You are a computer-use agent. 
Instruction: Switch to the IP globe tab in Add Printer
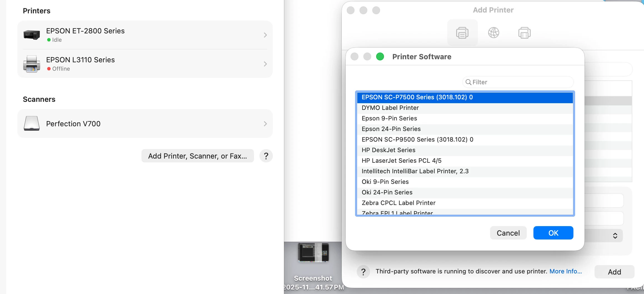[x=494, y=33]
